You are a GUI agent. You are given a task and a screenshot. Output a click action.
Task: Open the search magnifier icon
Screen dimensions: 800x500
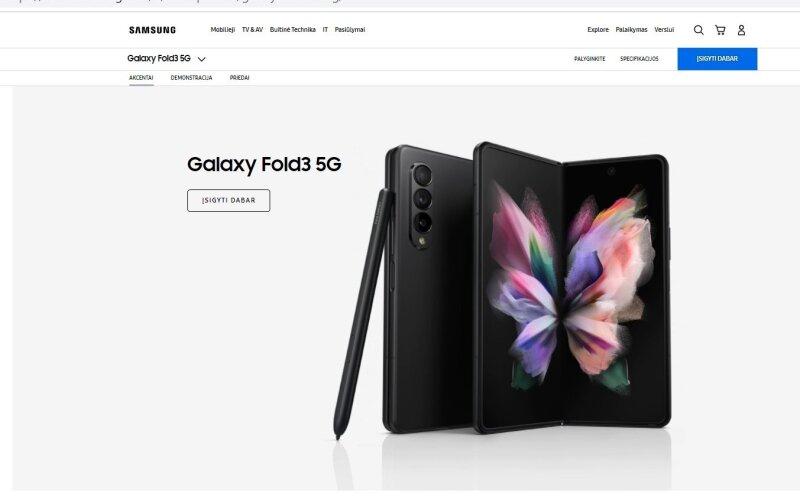(x=698, y=30)
